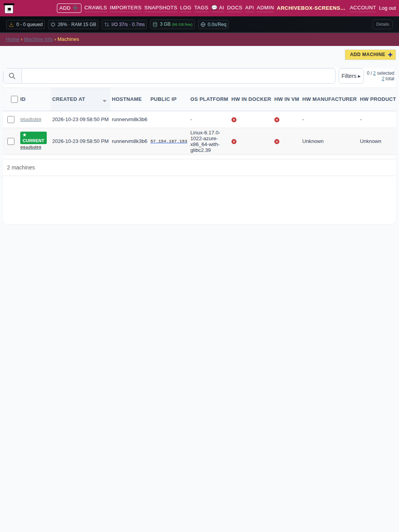Open the Tags menu item
Screen dimensions: 399x532
201,8
